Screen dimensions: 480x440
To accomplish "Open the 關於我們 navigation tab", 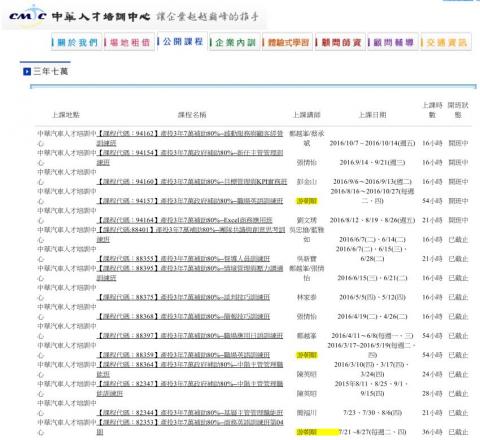I will (x=77, y=42).
